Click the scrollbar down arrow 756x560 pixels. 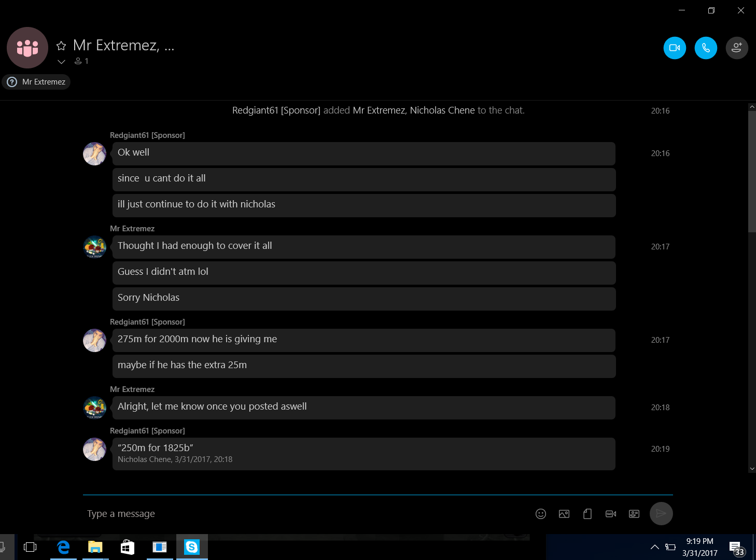point(752,469)
